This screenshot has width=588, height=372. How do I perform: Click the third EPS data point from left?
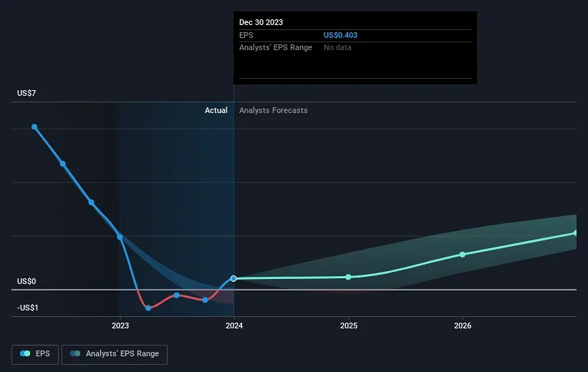(x=91, y=202)
